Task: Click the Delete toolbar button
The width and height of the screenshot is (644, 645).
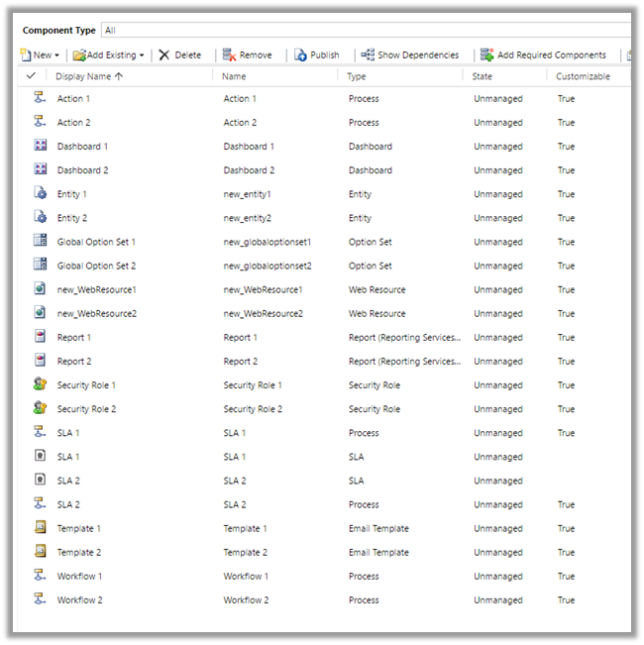Action: [180, 55]
